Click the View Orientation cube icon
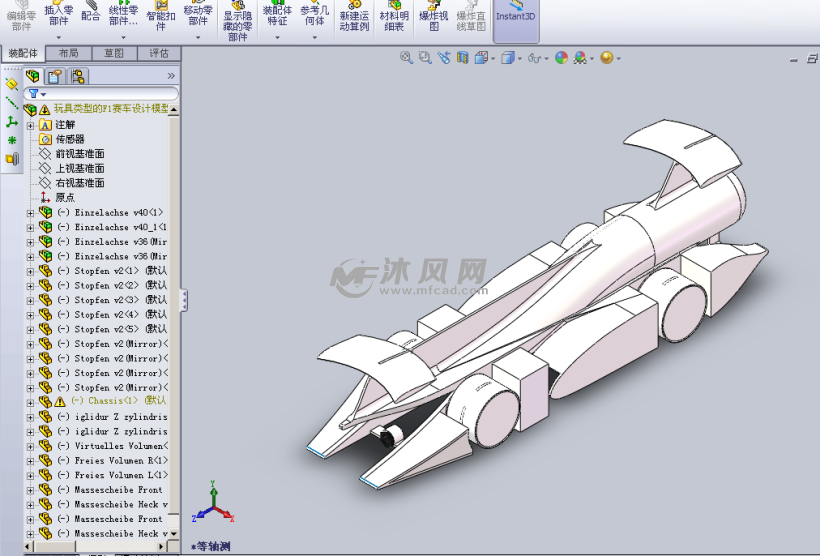Image resolution: width=820 pixels, height=556 pixels. 481,58
